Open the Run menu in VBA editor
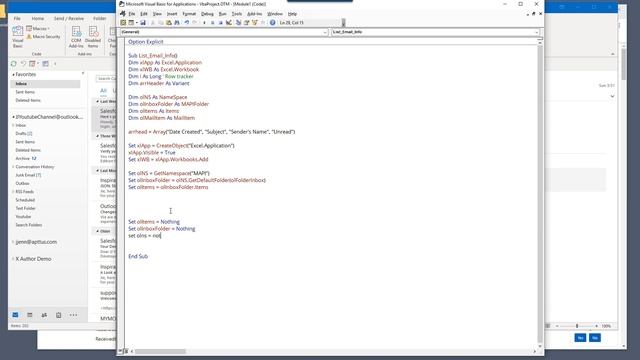The image size is (640, 360). click(x=222, y=14)
